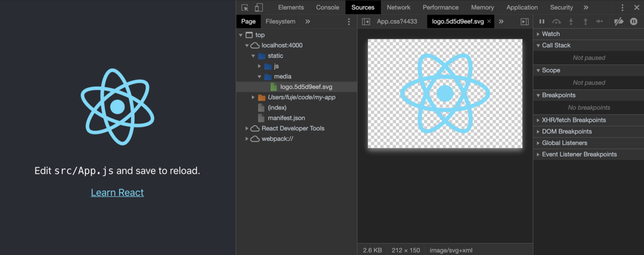Pause script execution button

point(542,21)
